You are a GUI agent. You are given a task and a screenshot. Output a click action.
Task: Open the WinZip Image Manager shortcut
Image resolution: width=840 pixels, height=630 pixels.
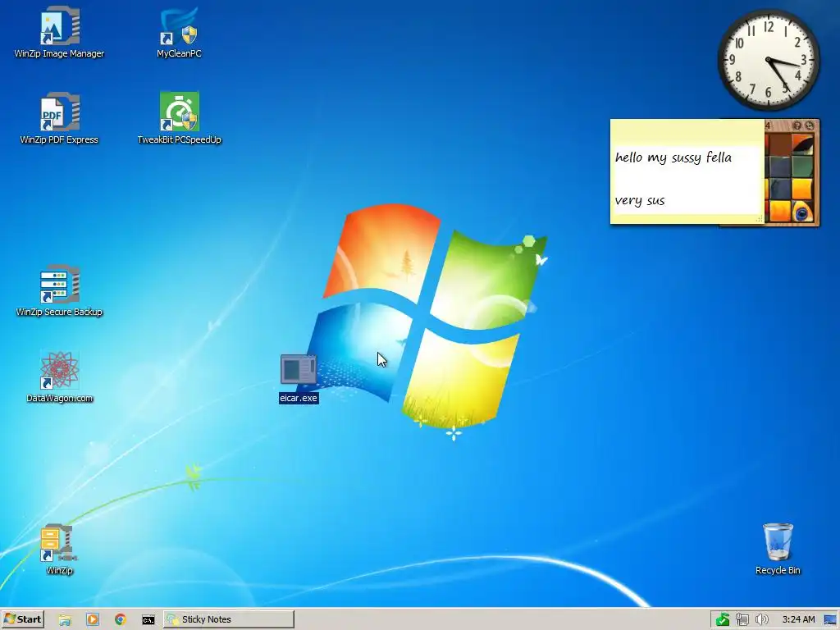coord(59,32)
